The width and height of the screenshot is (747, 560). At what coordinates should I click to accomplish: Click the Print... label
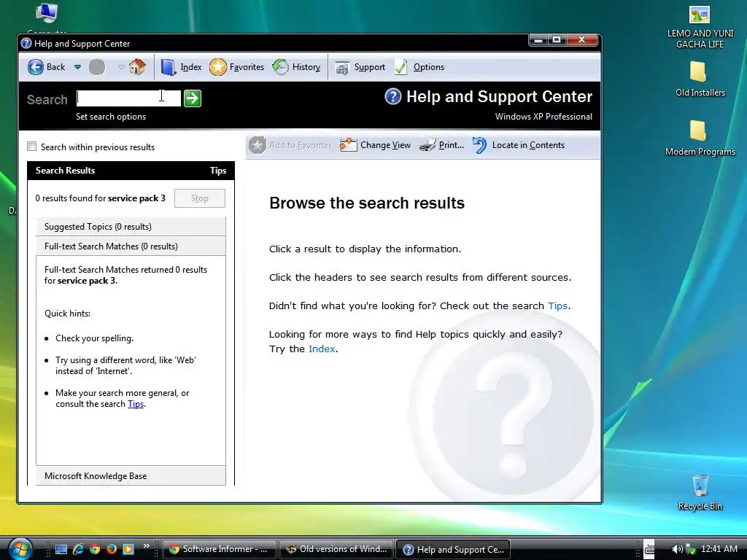click(x=451, y=145)
